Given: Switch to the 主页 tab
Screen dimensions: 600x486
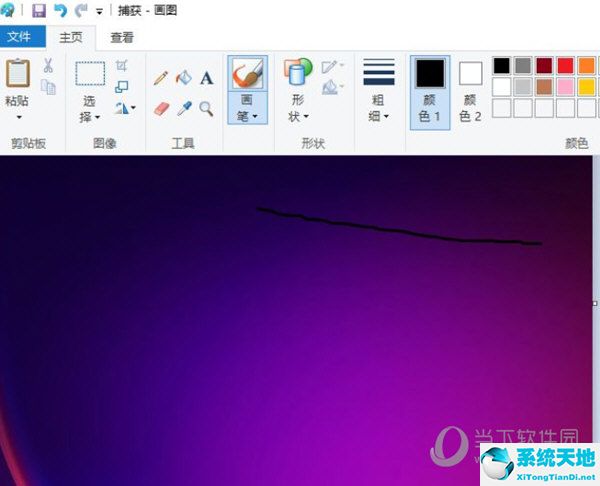Looking at the screenshot, I should pos(71,38).
